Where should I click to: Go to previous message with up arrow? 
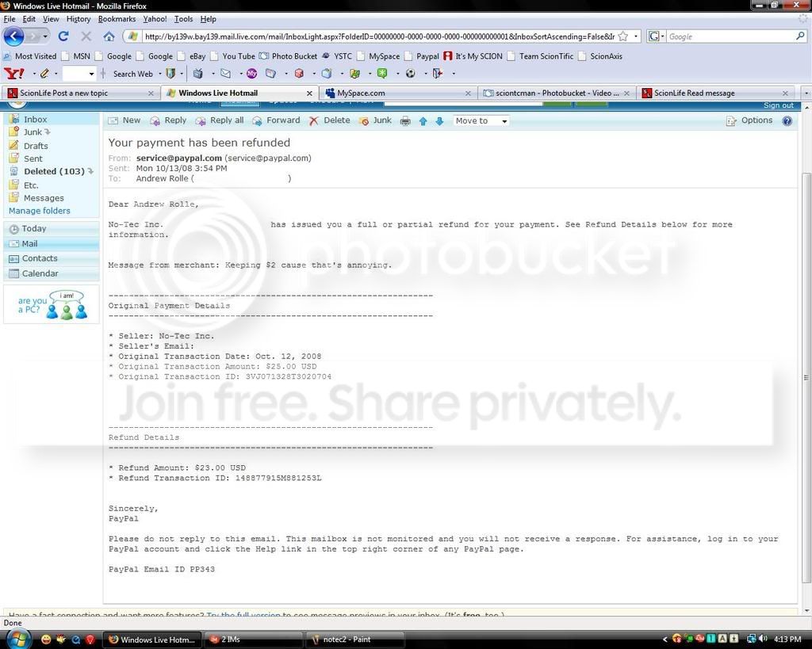(x=423, y=121)
